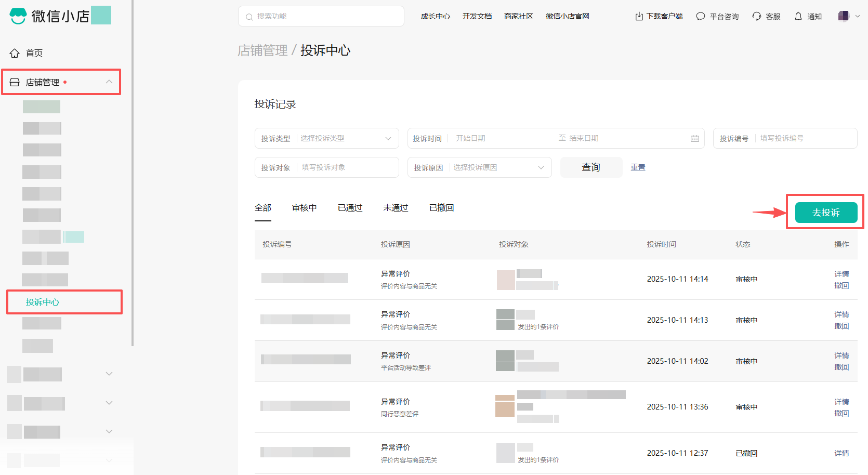Click the WeChat Store logo icon
868x475 pixels.
[18, 16]
